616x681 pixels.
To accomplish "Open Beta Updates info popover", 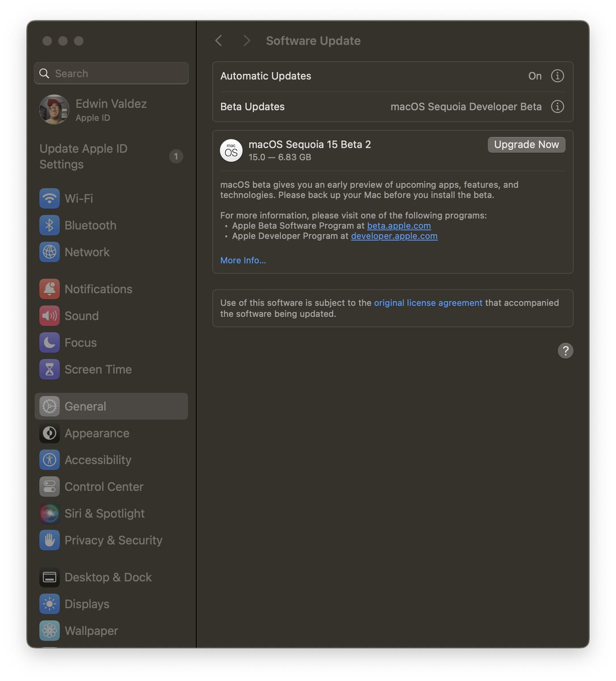I will [557, 106].
